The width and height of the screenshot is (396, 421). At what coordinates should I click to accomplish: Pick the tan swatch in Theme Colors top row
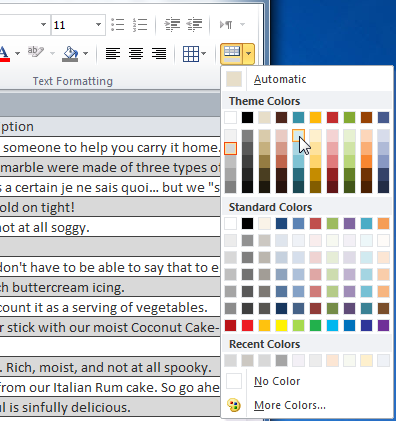[x=265, y=117]
